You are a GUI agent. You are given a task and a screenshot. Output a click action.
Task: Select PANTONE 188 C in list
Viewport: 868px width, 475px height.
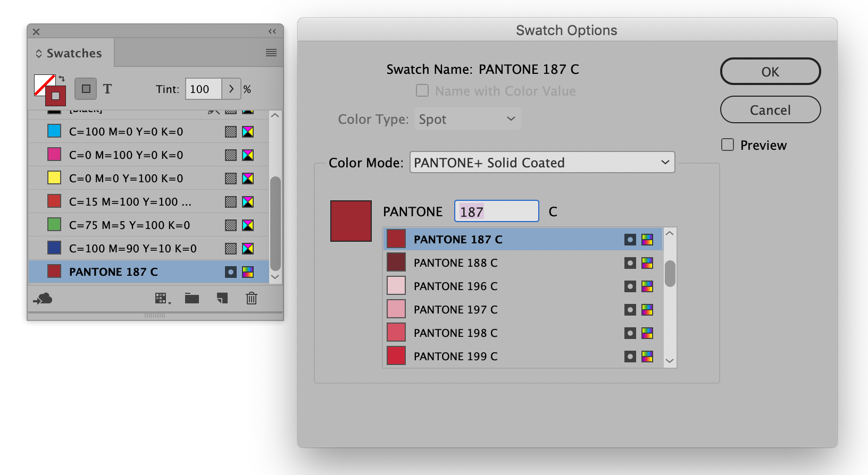pos(523,262)
